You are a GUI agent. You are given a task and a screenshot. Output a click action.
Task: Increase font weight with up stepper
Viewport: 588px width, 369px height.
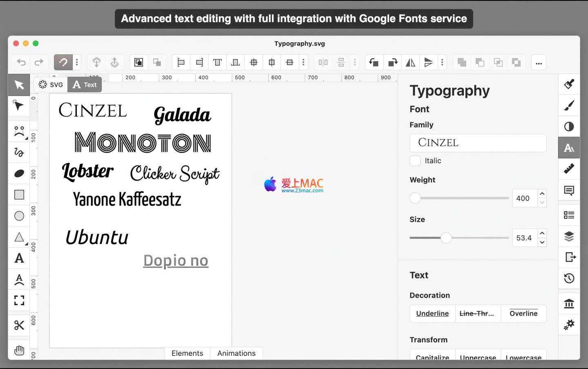pyautogui.click(x=542, y=194)
